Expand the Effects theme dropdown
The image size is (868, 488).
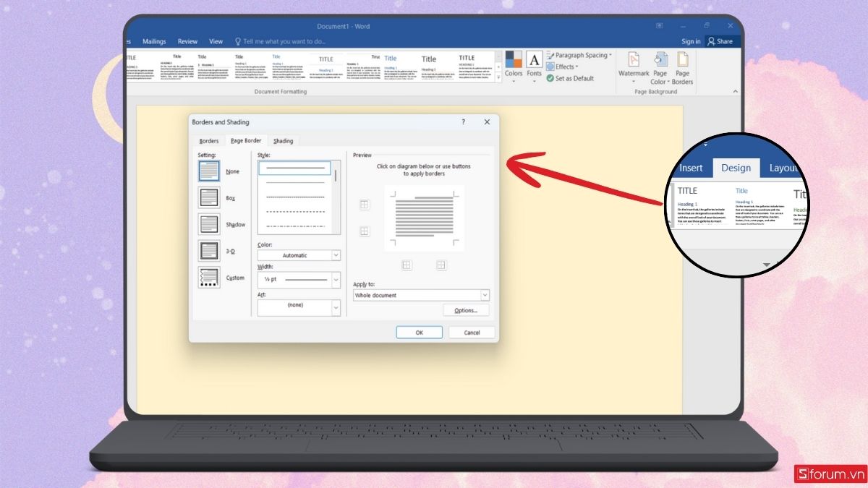pos(562,67)
